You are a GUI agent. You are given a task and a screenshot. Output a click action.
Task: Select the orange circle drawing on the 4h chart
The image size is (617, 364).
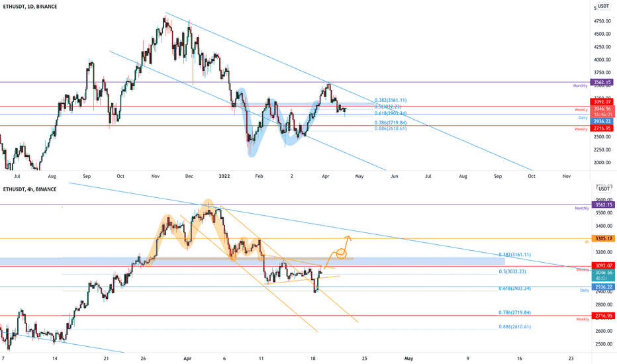[341, 254]
